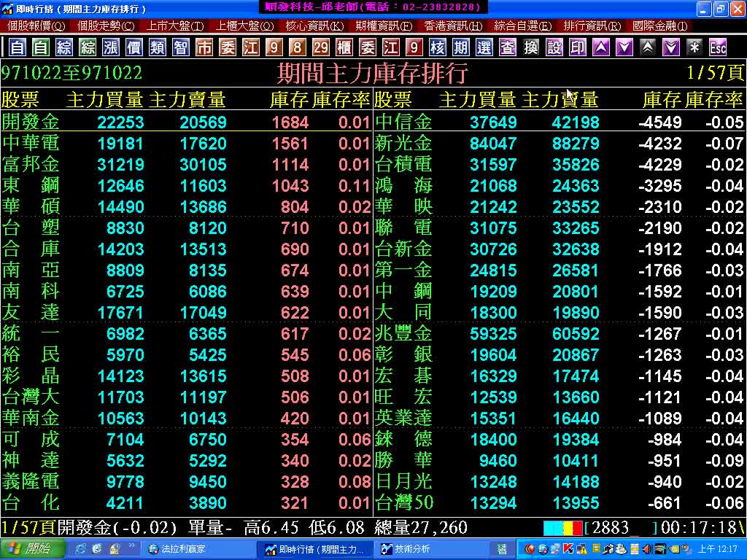Select the 友 達 stock row

coord(186,312)
